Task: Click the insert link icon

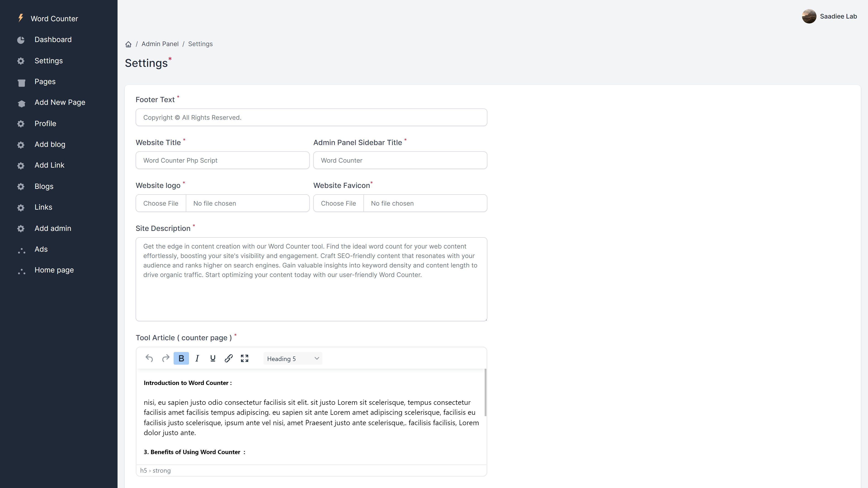Action: coord(229,358)
